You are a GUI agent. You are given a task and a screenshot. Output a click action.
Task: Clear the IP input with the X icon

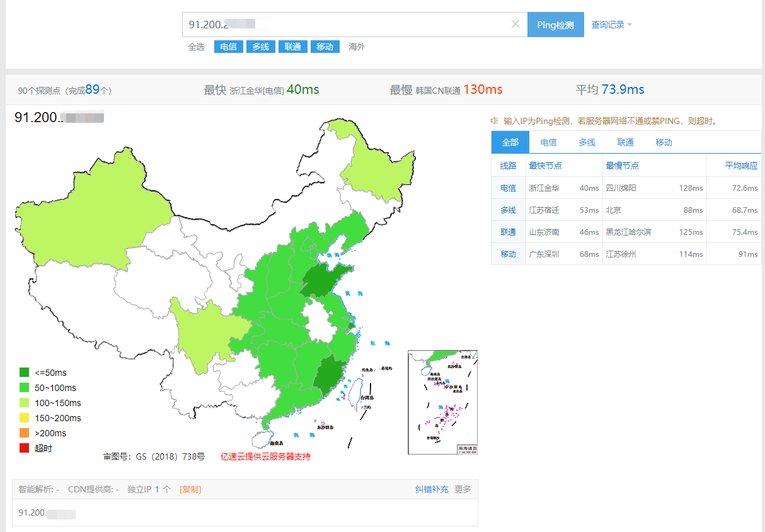coord(515,25)
